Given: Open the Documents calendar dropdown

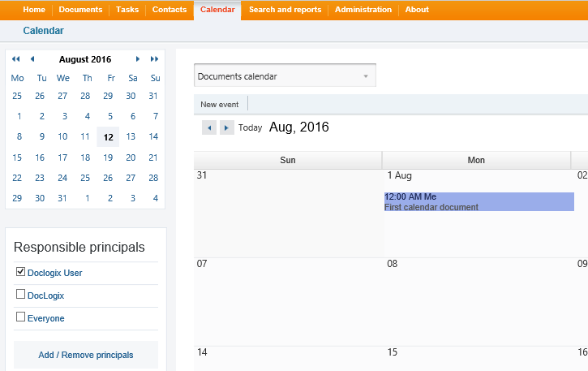Looking at the screenshot, I should pyautogui.click(x=285, y=76).
